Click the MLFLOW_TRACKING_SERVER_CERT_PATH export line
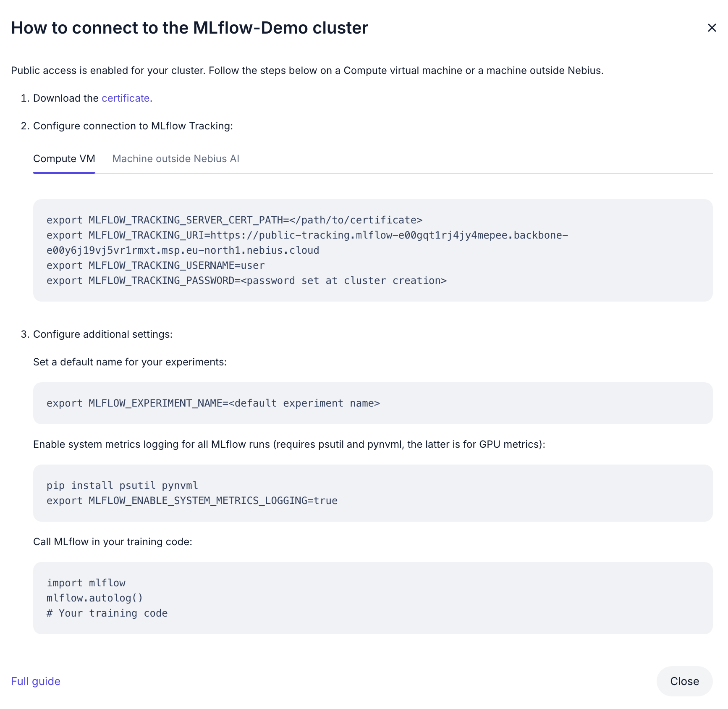 coord(234,220)
